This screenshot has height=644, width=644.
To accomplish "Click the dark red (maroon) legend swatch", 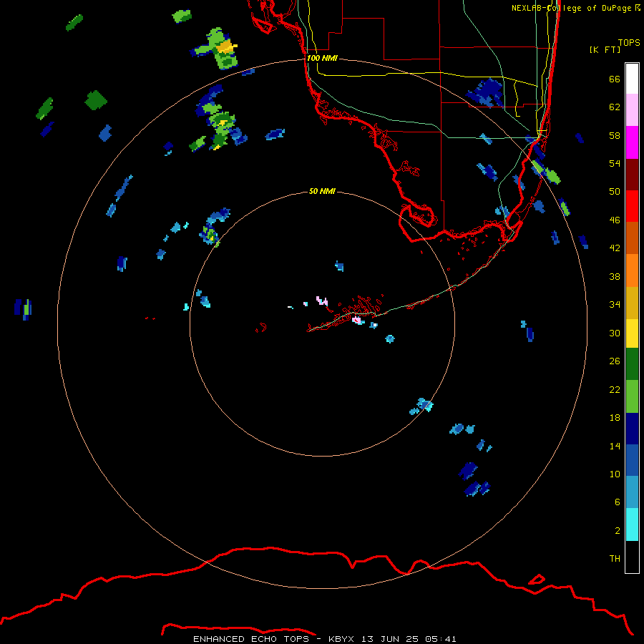I will 632,174.
